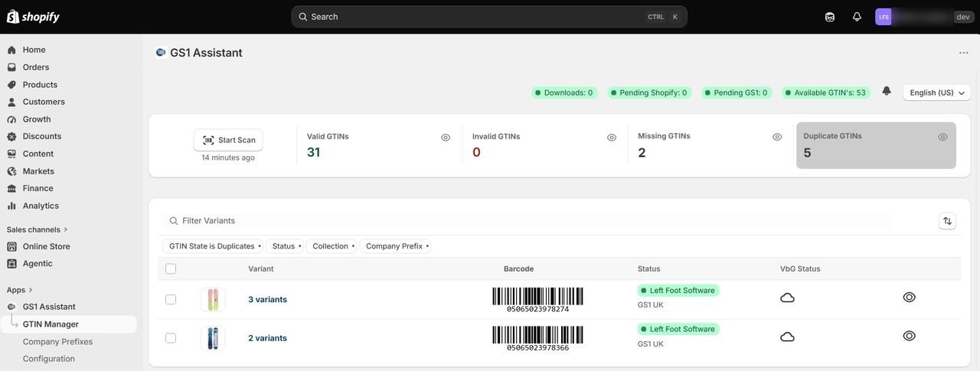This screenshot has width=980, height=371.
Task: Click the cloud VbG icon for 2 variants
Action: (x=787, y=337)
